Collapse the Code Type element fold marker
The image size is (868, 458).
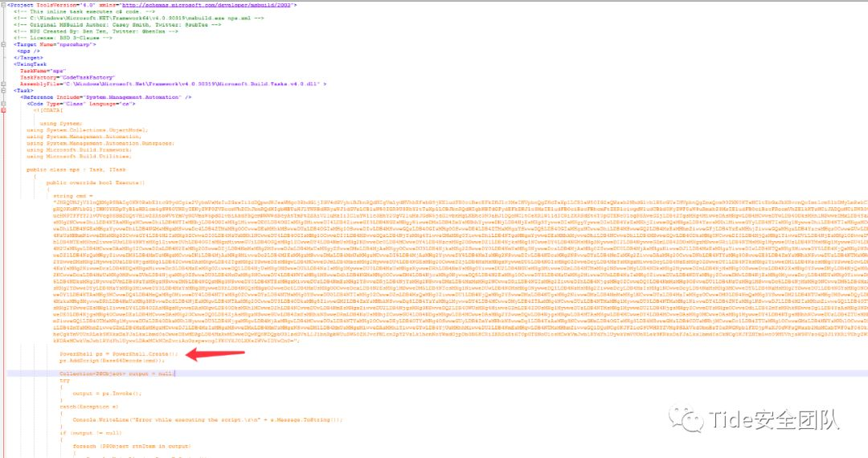tap(4, 104)
